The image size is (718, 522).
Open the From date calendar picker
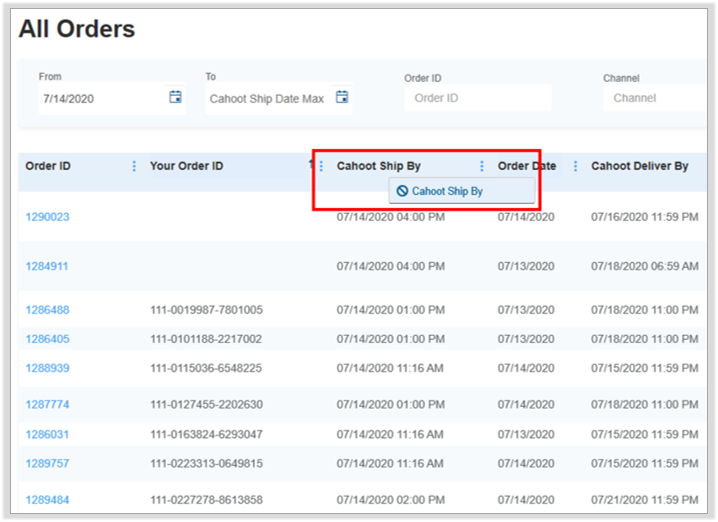(x=175, y=97)
